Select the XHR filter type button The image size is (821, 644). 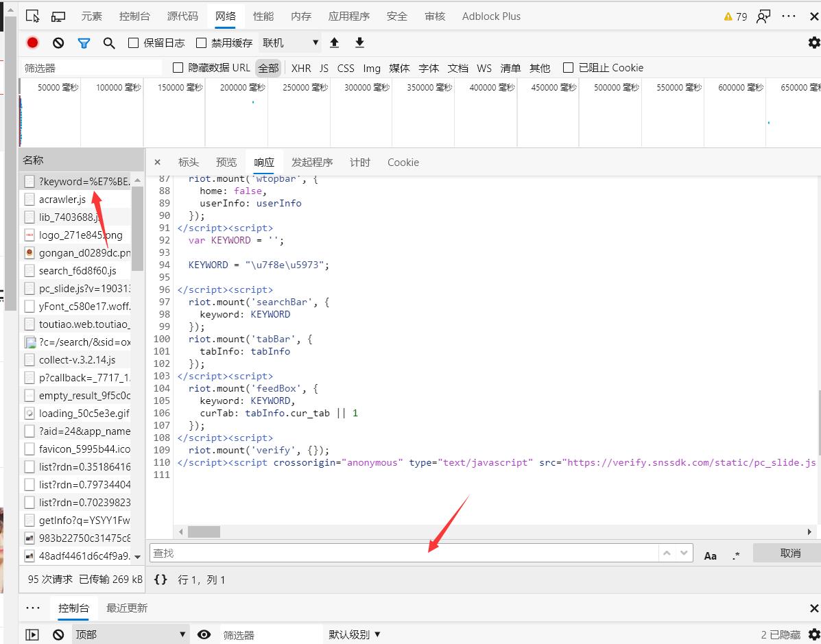(x=300, y=68)
